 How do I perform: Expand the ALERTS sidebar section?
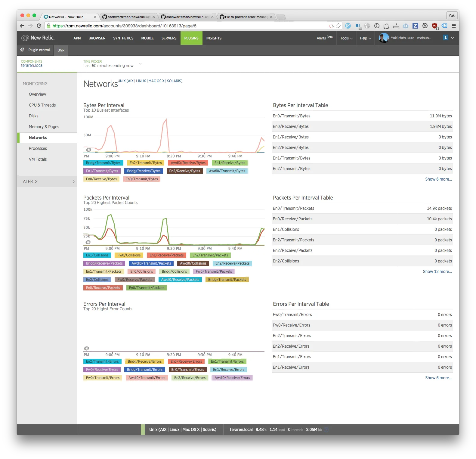47,181
